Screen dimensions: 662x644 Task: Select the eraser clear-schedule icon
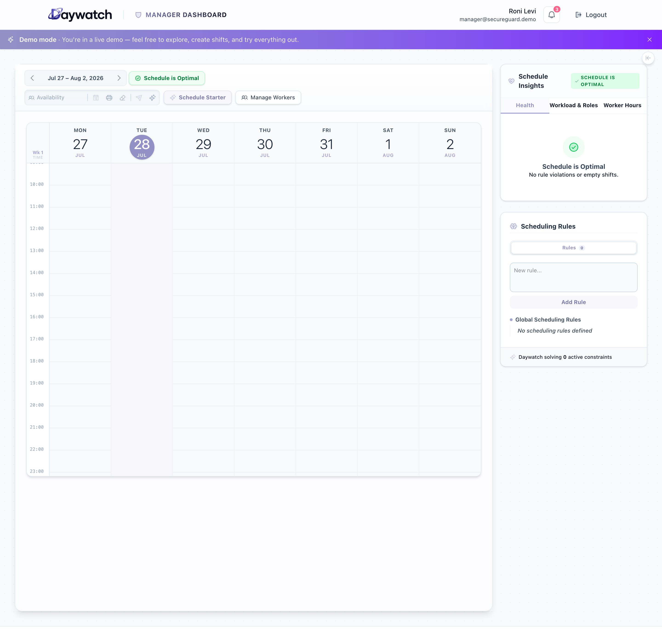pyautogui.click(x=122, y=98)
